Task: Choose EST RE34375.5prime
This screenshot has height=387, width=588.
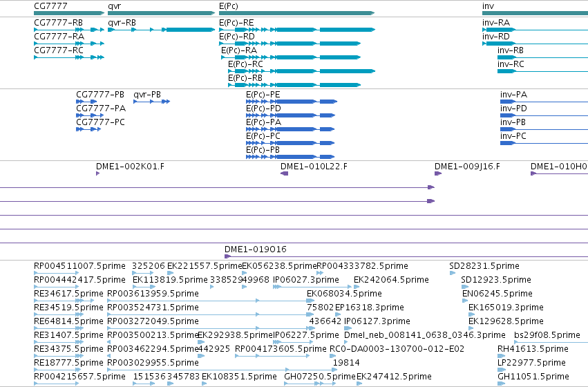Action: tap(59, 357)
